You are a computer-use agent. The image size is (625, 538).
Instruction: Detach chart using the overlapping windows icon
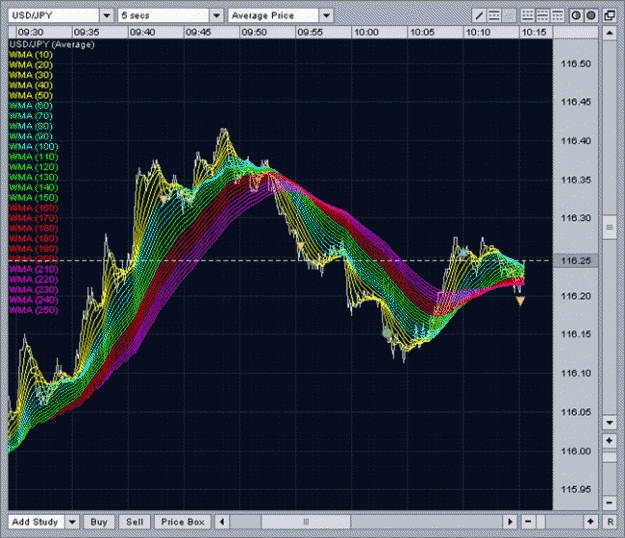click(x=609, y=16)
